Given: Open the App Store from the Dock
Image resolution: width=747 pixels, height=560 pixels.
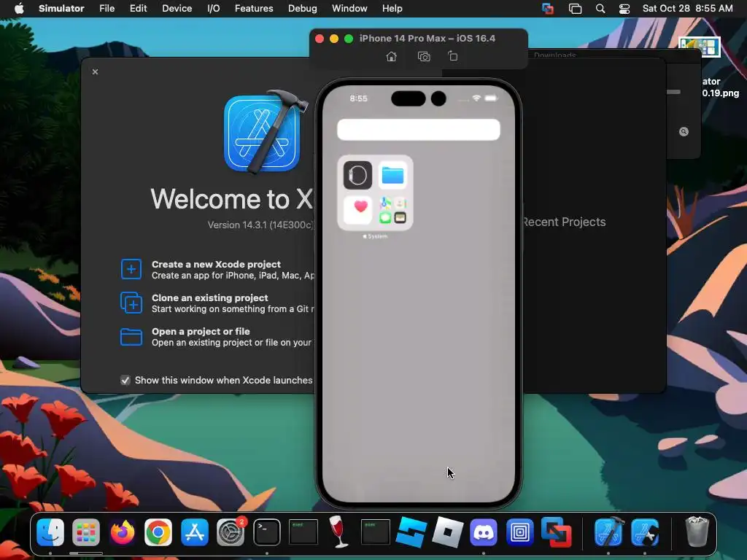Looking at the screenshot, I should coord(194,532).
